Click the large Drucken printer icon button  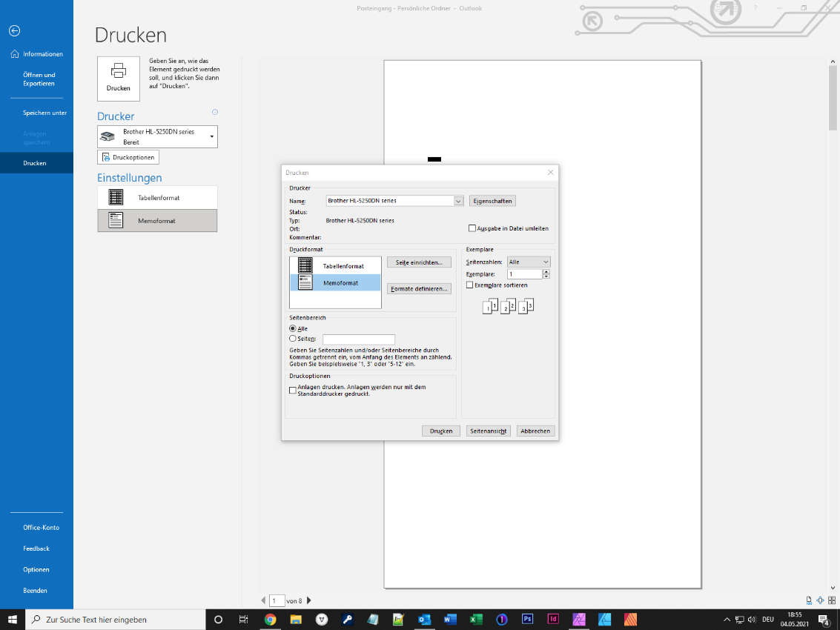point(118,78)
